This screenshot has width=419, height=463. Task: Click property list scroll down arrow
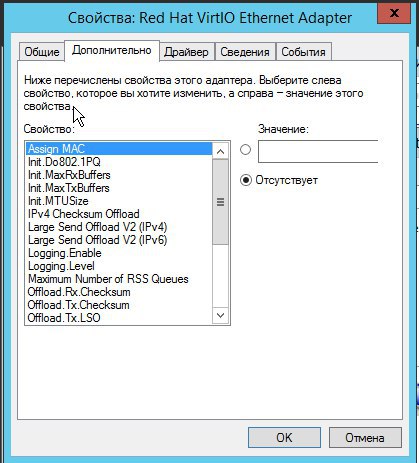(220, 315)
